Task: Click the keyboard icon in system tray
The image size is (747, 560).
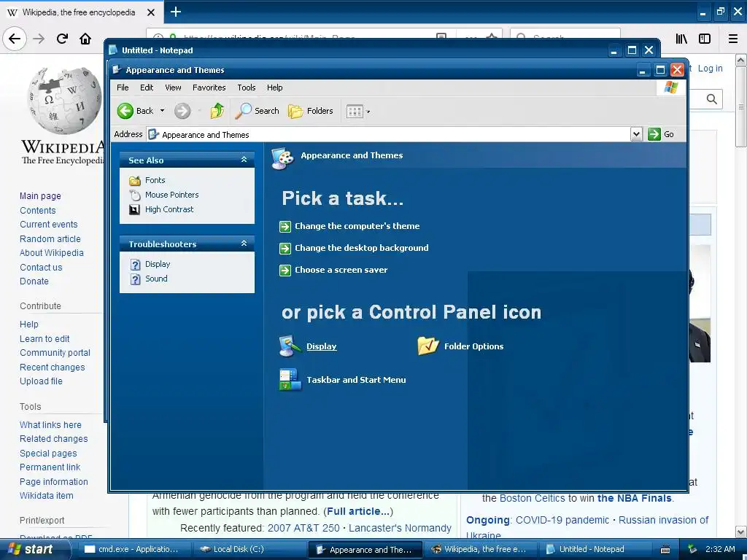Action: point(665,550)
